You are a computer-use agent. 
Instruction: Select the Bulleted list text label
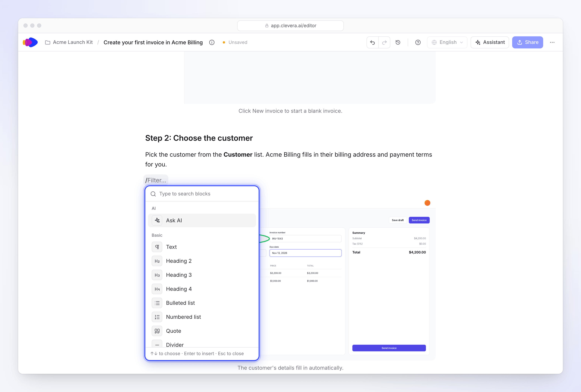click(180, 303)
